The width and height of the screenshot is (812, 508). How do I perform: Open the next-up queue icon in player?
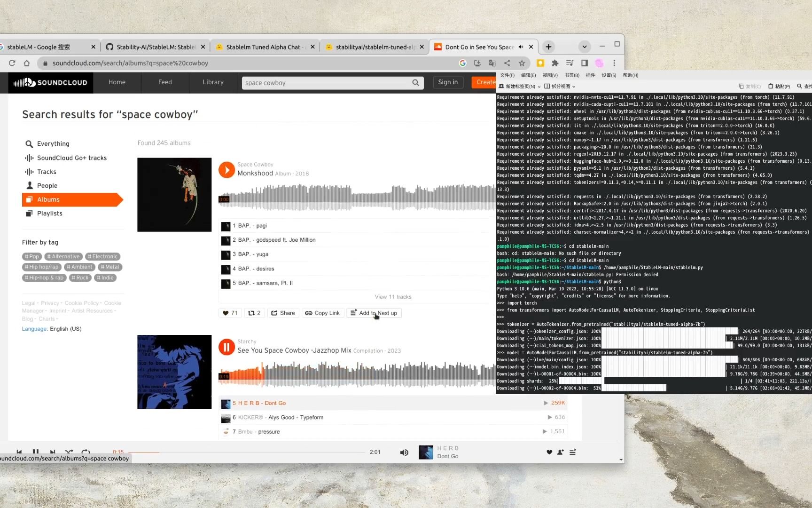click(573, 452)
